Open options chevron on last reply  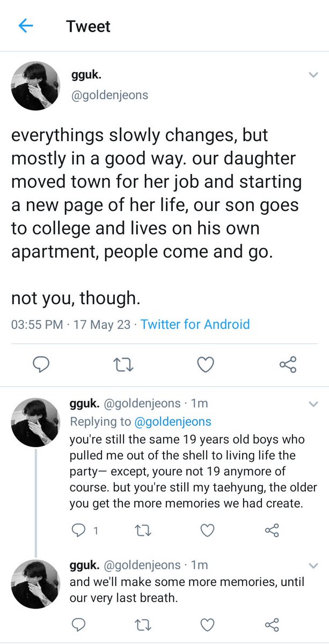pyautogui.click(x=313, y=566)
